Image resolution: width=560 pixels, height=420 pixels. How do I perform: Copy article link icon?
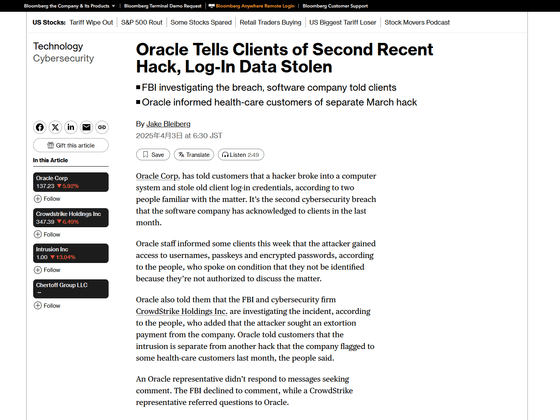[102, 127]
